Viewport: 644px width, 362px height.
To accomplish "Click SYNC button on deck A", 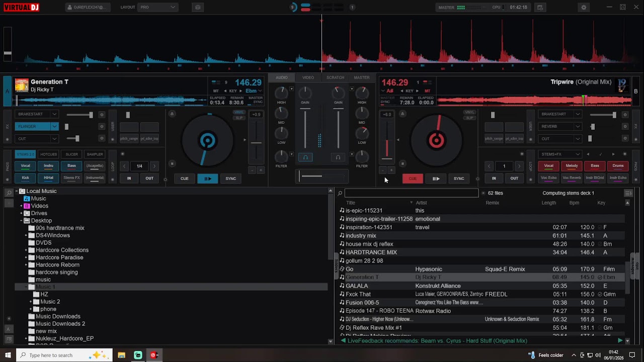I will [230, 178].
